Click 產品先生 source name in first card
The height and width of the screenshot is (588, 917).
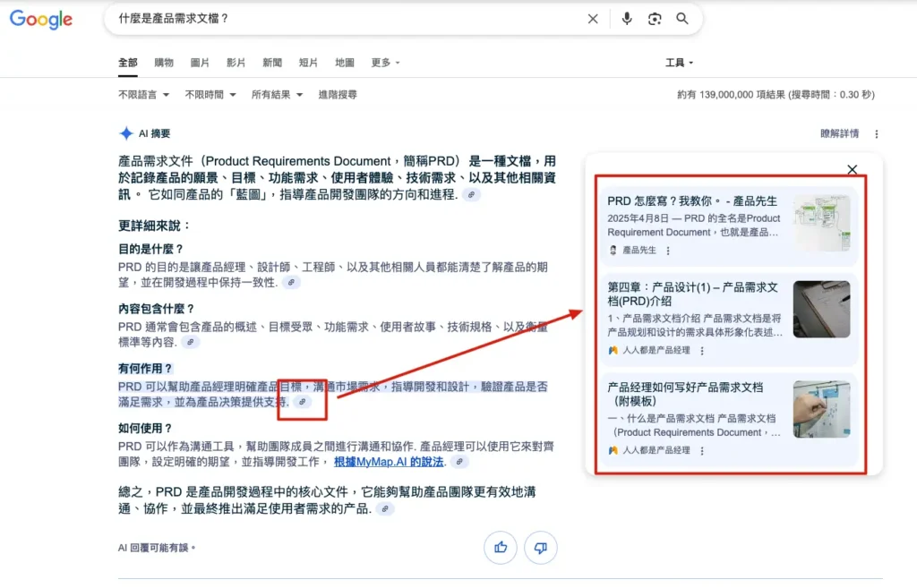[x=638, y=251]
